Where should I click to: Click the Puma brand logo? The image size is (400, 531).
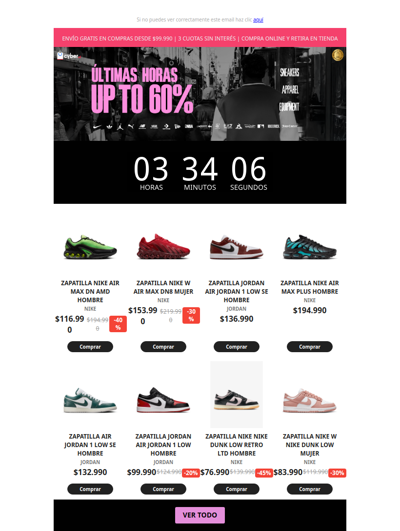tap(131, 127)
